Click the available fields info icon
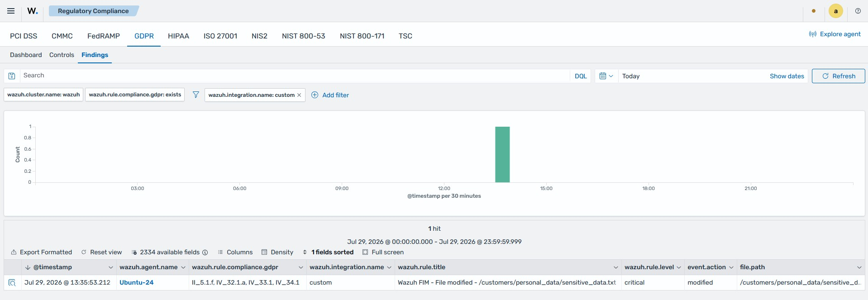The width and height of the screenshot is (868, 300). click(205, 252)
